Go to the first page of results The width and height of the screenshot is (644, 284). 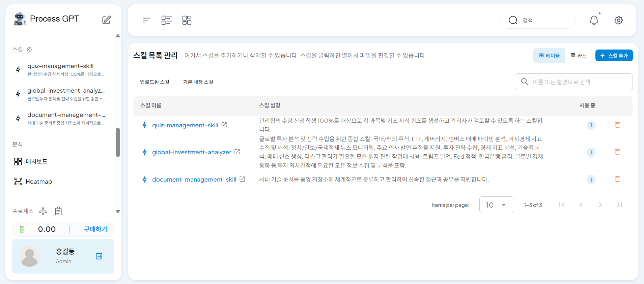(x=562, y=205)
